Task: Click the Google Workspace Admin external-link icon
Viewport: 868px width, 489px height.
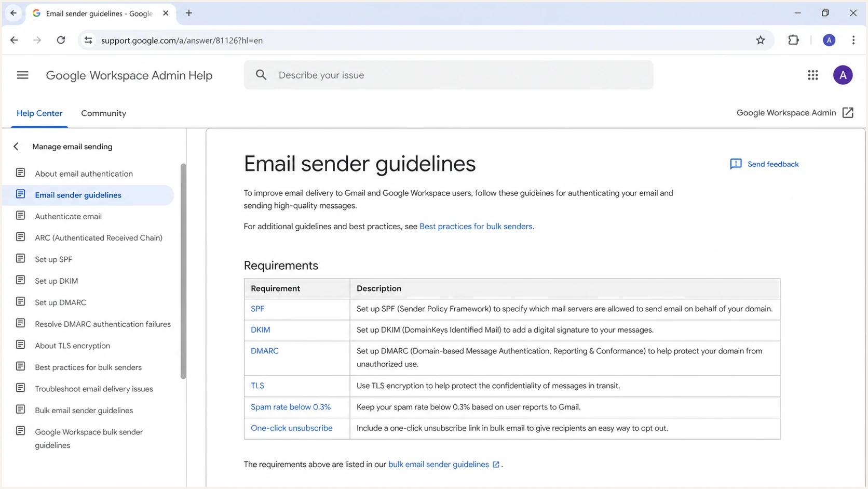Action: pos(848,113)
